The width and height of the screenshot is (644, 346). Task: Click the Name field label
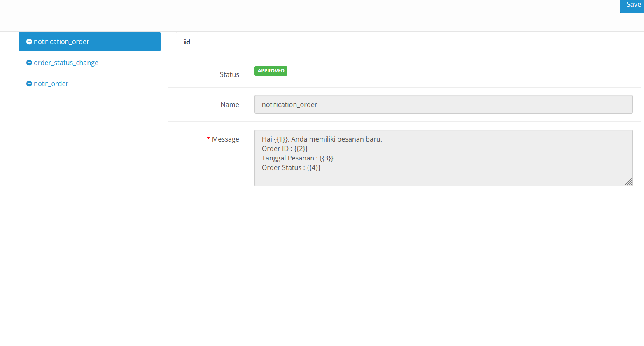click(x=230, y=104)
